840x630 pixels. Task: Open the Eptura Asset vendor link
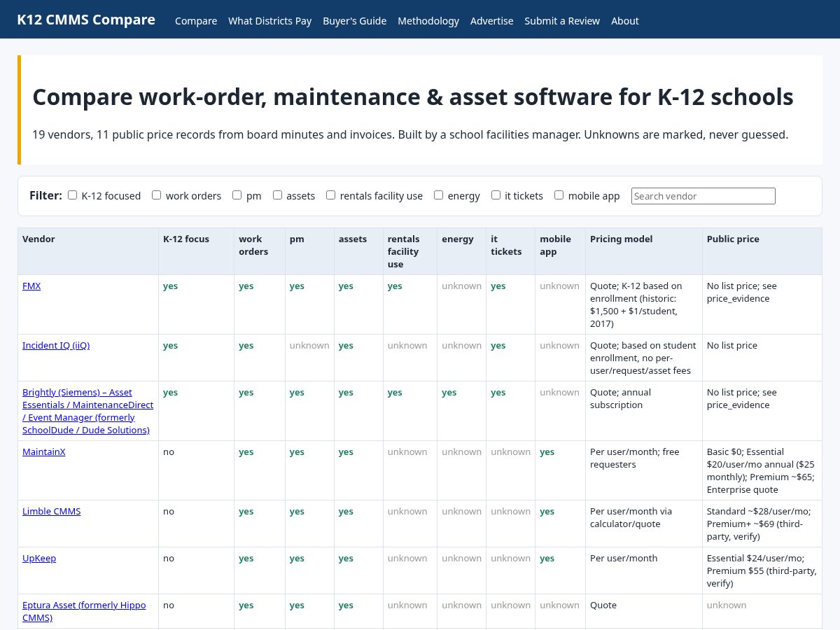tap(84, 611)
